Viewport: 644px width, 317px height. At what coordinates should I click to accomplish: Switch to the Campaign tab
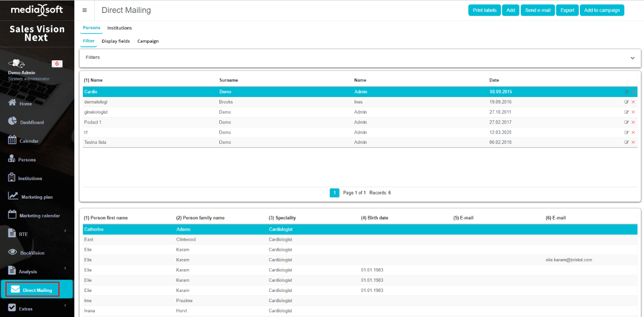tap(148, 41)
